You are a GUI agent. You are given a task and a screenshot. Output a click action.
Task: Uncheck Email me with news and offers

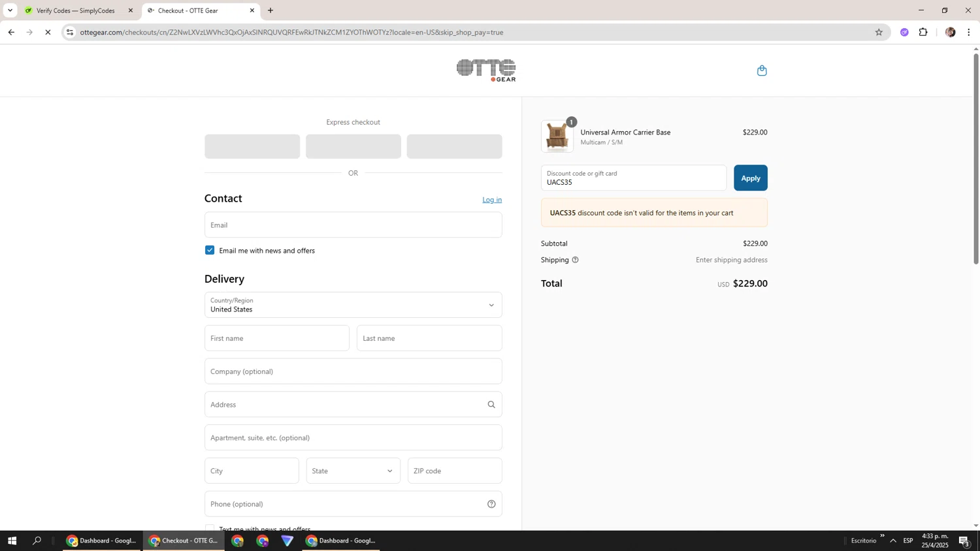pyautogui.click(x=210, y=250)
